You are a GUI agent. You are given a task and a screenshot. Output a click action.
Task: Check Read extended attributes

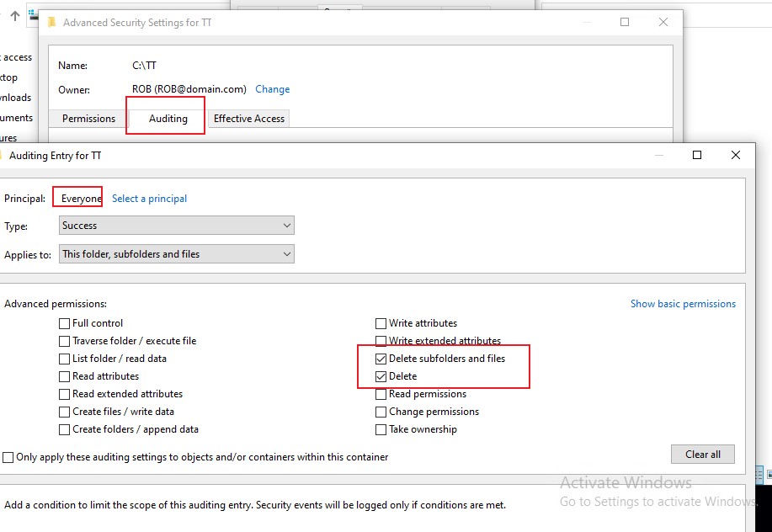[64, 394]
